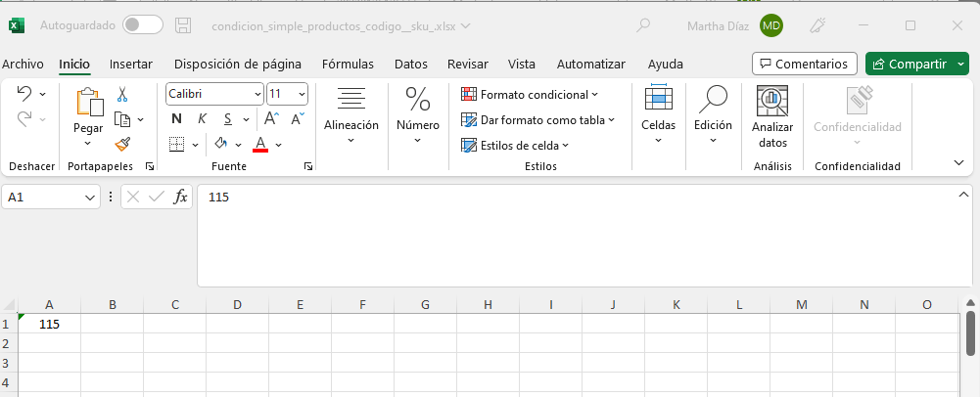Open the Name Box dropdown arrow
980x397 pixels.
pyautogui.click(x=91, y=197)
